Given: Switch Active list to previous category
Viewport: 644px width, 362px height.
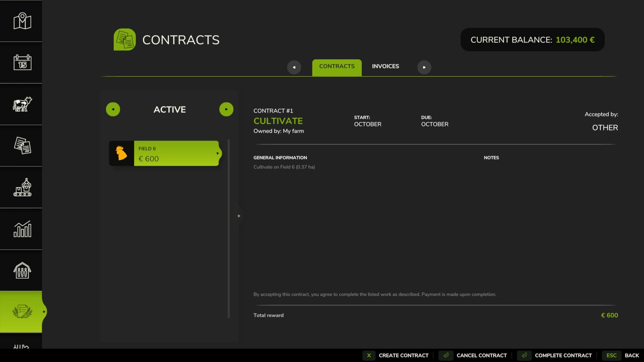Looking at the screenshot, I should click(113, 109).
